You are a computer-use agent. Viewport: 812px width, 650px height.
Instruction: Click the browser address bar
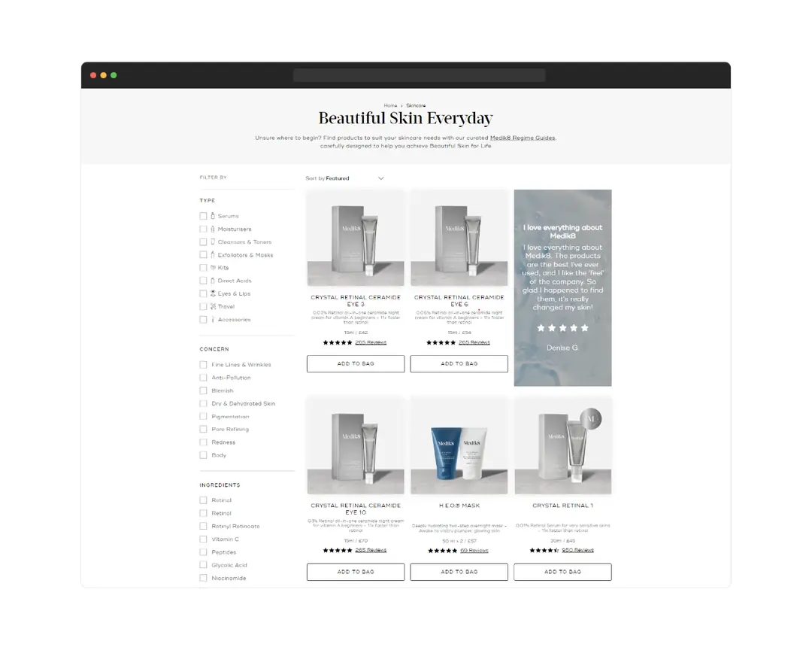(419, 75)
